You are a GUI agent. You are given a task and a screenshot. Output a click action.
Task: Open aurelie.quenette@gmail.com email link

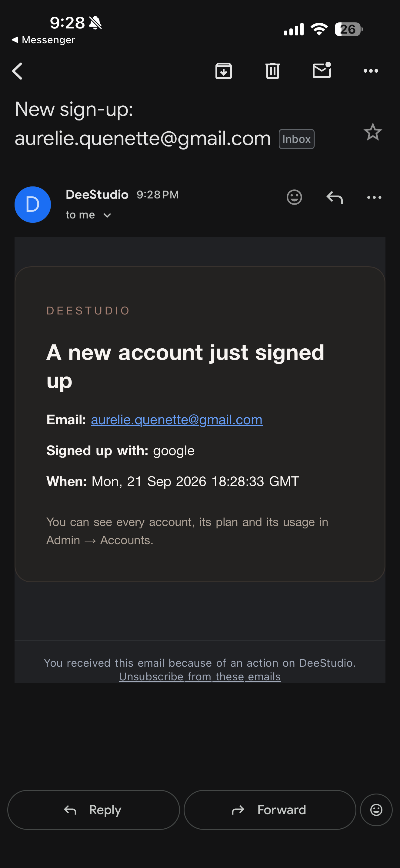[x=176, y=420]
